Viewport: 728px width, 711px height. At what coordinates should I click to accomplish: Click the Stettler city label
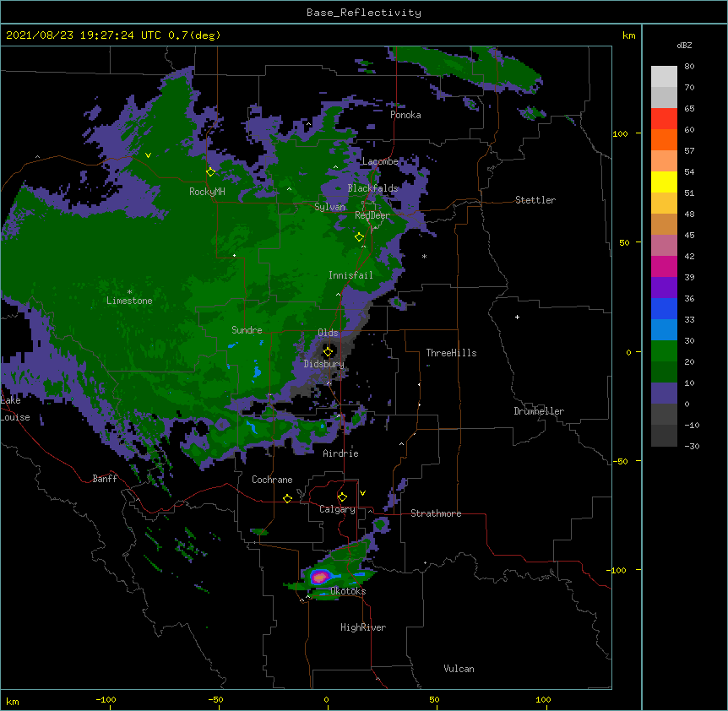click(x=535, y=200)
